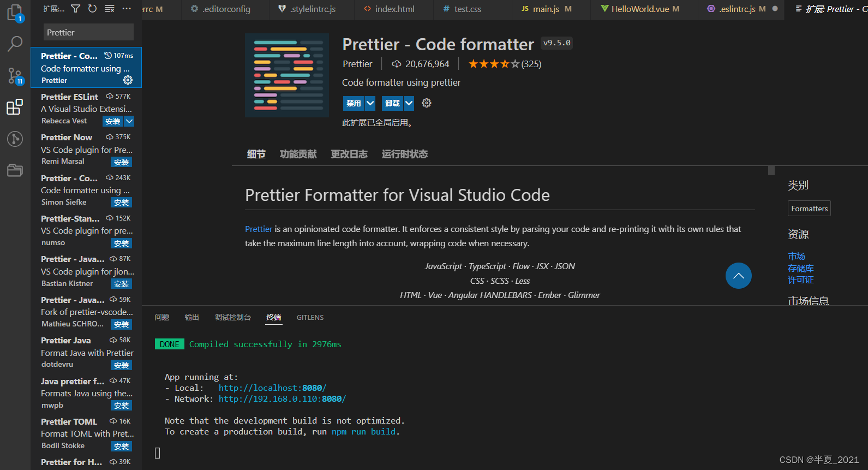
Task: Expand the disable (禁用) dropdown arrow
Action: (x=370, y=103)
